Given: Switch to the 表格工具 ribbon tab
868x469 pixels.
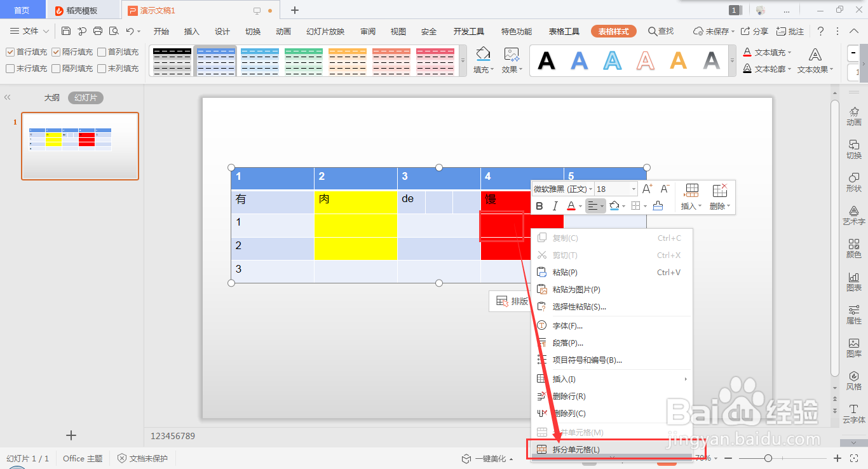Looking at the screenshot, I should [564, 31].
